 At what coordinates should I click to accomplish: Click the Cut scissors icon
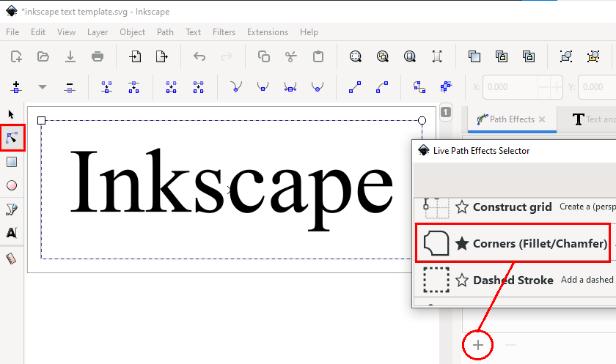[290, 56]
